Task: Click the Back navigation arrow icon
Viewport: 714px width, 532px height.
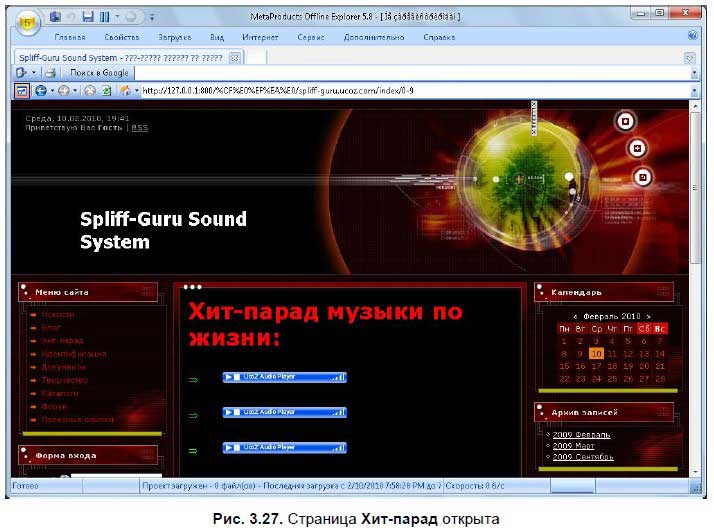Action: [40, 90]
